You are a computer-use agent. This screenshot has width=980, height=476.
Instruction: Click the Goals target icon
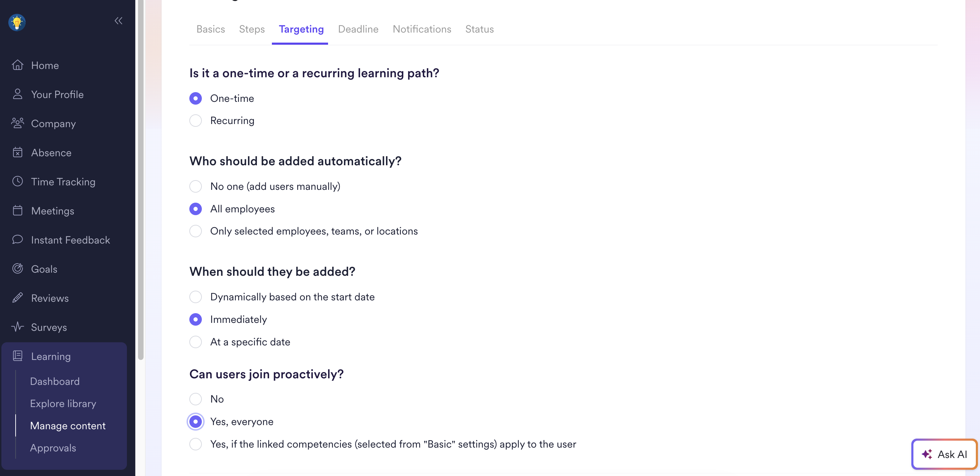(x=17, y=269)
